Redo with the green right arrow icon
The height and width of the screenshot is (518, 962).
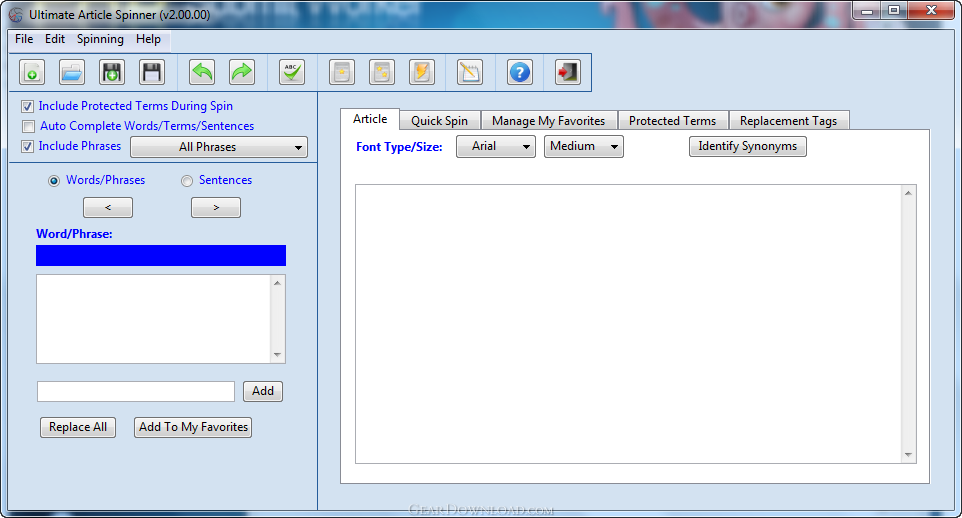(242, 72)
